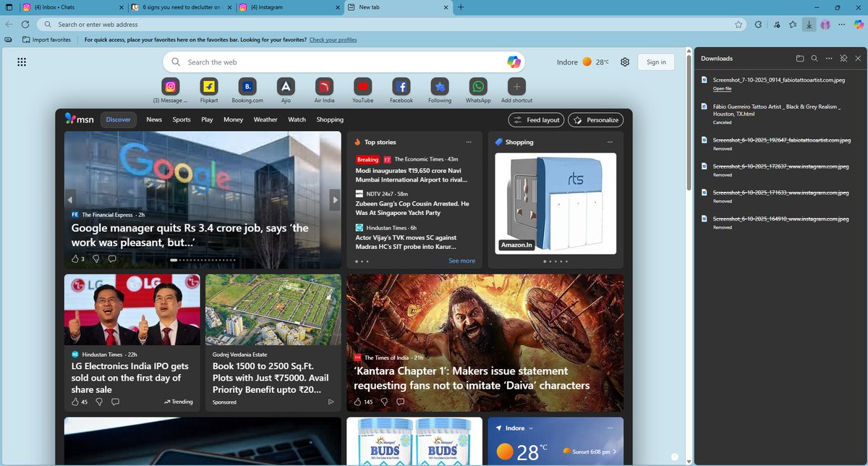Open the Watch section
Viewport: 868px width, 466px height.
[x=297, y=119]
